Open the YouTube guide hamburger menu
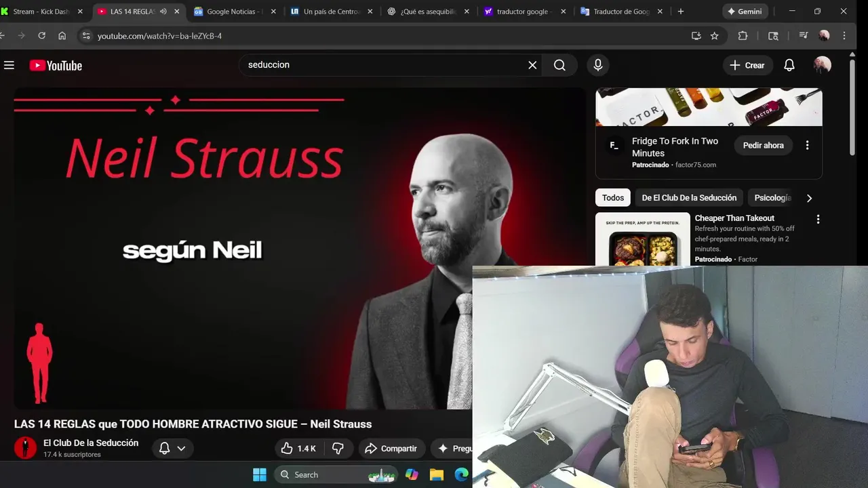868x488 pixels. click(9, 65)
